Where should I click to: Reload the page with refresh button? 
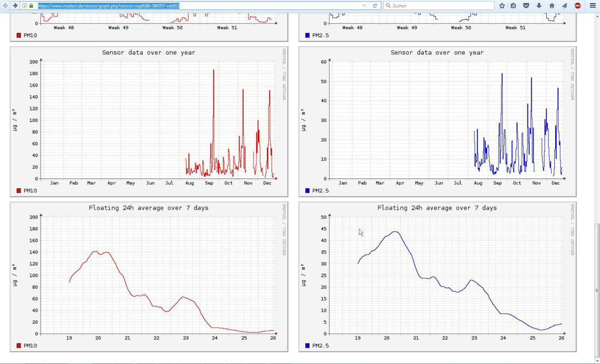click(x=375, y=6)
